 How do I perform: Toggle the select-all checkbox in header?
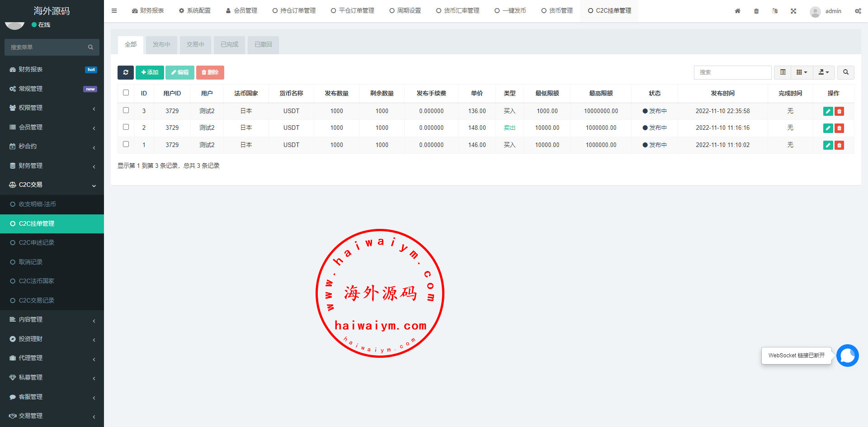pos(126,93)
